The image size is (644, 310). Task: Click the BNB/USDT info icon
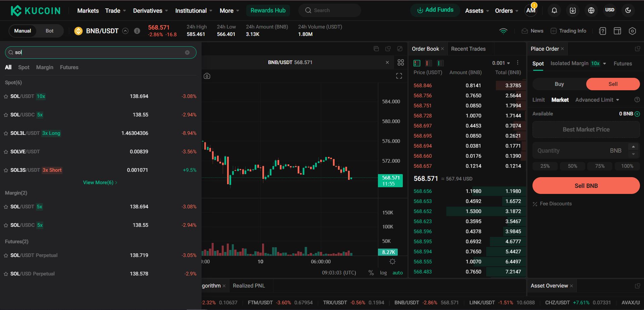pyautogui.click(x=137, y=31)
